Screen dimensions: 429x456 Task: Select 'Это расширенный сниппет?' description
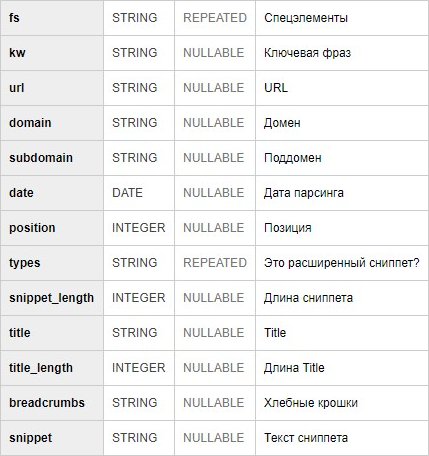[x=342, y=263]
